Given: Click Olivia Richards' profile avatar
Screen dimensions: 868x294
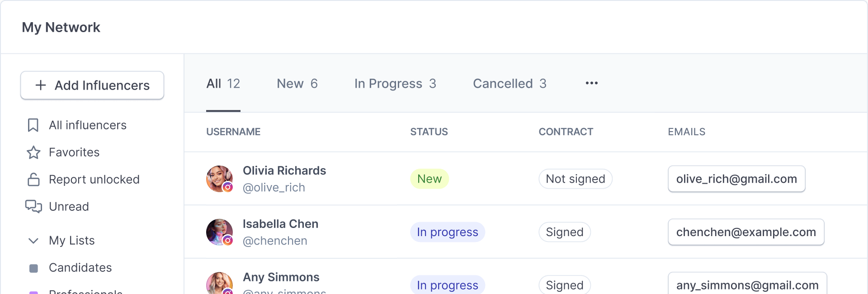Looking at the screenshot, I should coord(219,179).
